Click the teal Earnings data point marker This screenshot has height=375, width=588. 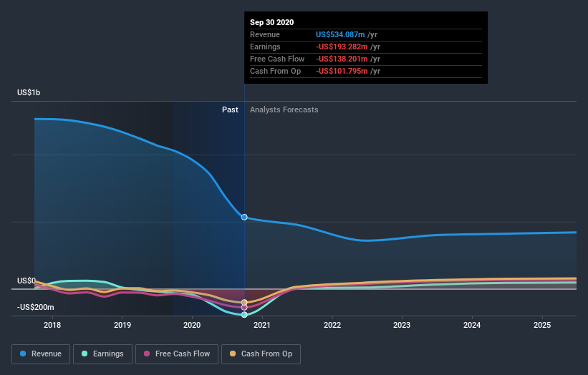(244, 315)
